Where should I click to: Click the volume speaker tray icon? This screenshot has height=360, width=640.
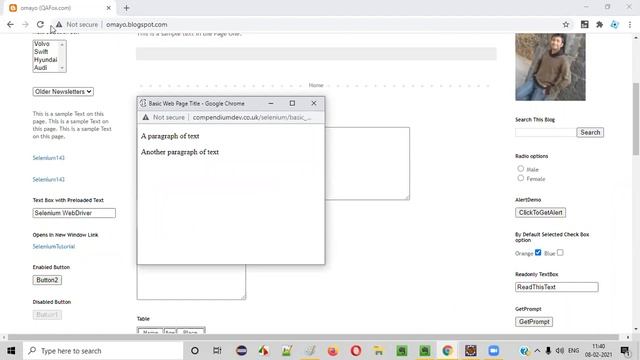pyautogui.click(x=560, y=351)
